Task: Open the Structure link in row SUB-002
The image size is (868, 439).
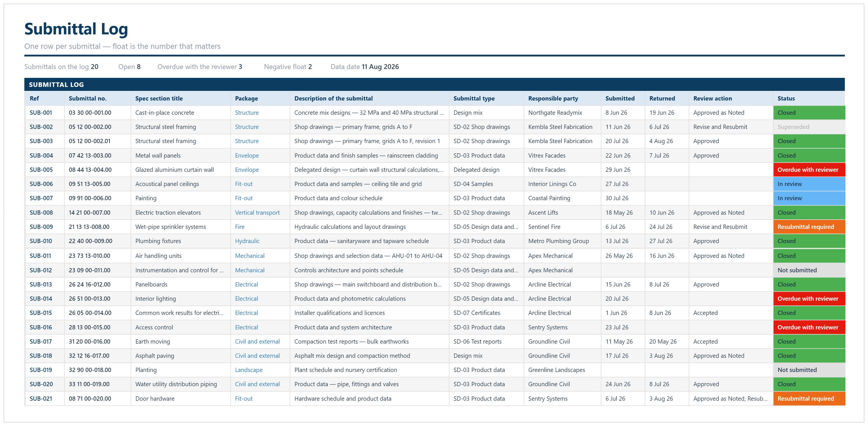Action: pos(247,127)
